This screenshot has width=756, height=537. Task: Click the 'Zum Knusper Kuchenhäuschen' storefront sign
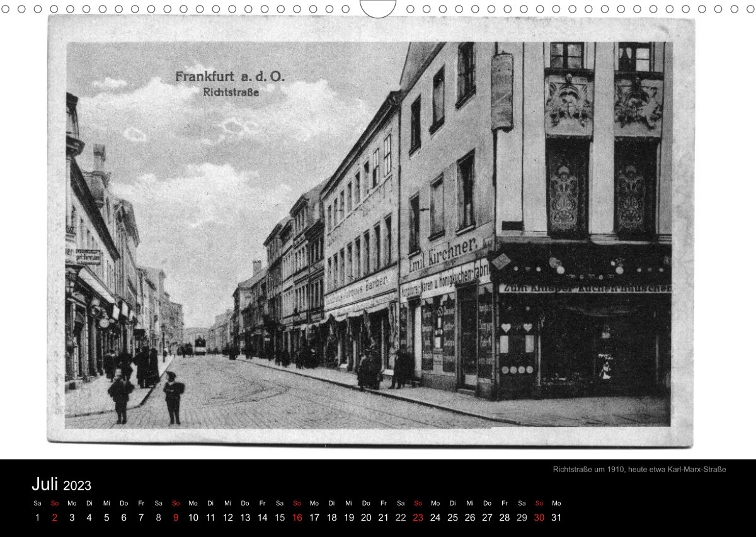click(584, 288)
